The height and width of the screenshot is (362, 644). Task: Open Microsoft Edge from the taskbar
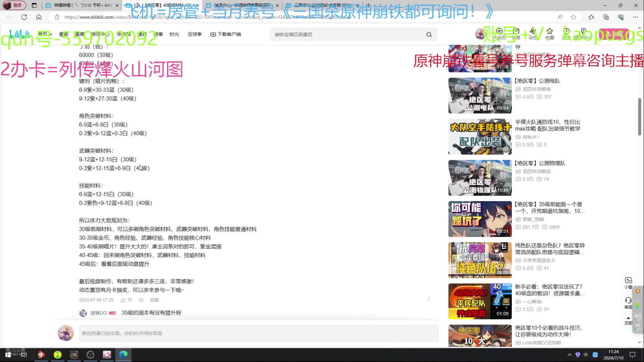[123, 355]
